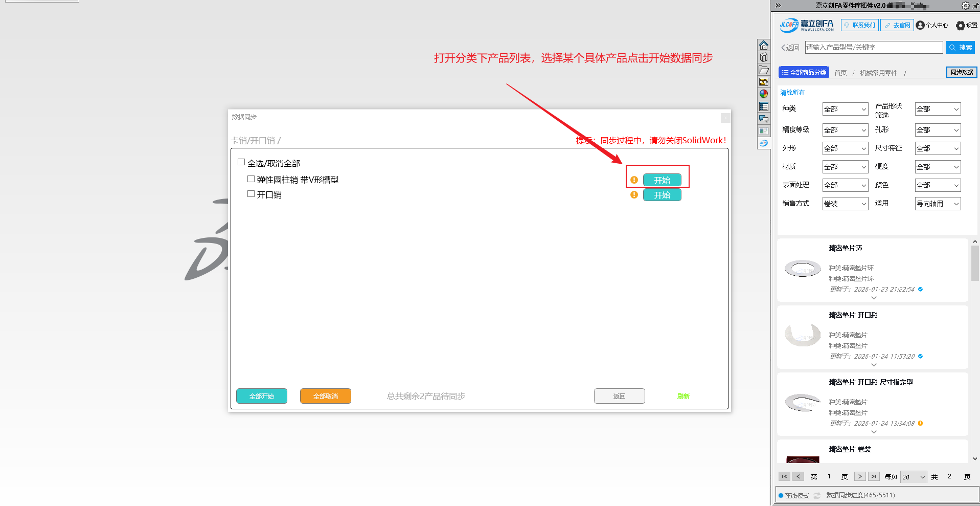Click the 全部开始 button

262,396
